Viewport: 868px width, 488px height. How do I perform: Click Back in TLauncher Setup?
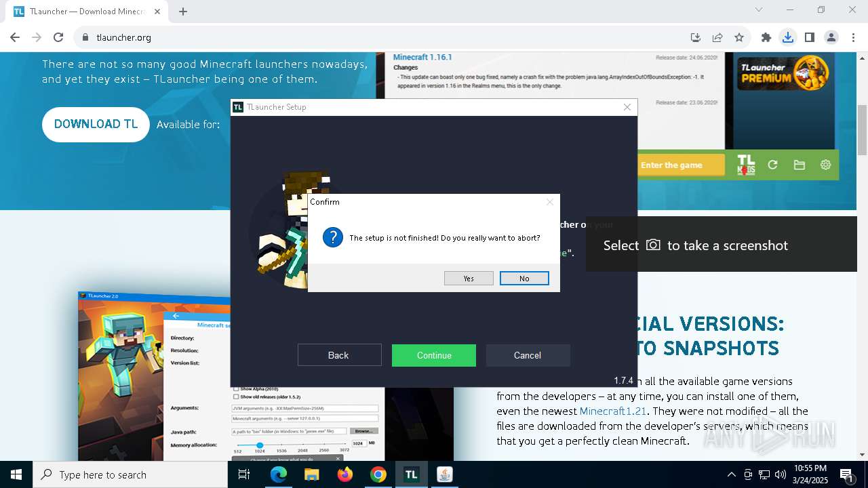click(339, 355)
